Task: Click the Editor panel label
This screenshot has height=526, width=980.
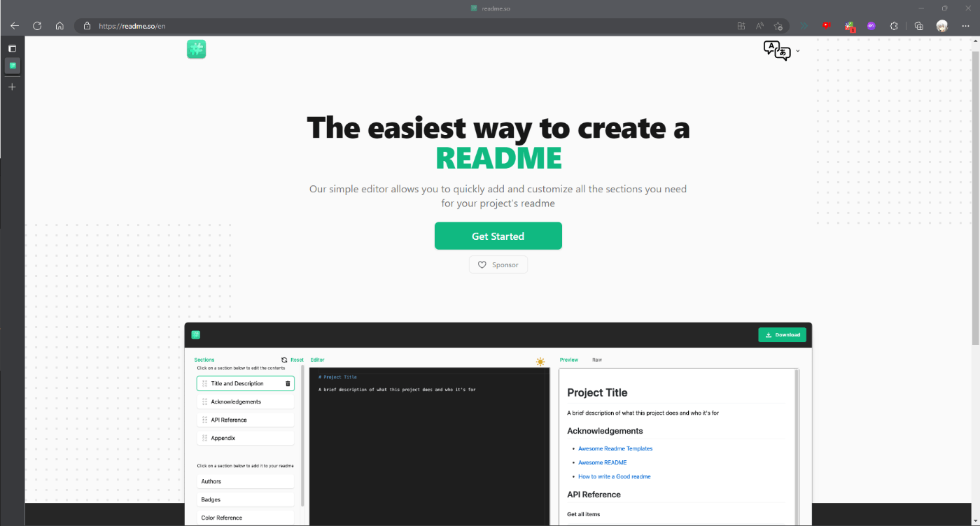Action: click(x=317, y=360)
